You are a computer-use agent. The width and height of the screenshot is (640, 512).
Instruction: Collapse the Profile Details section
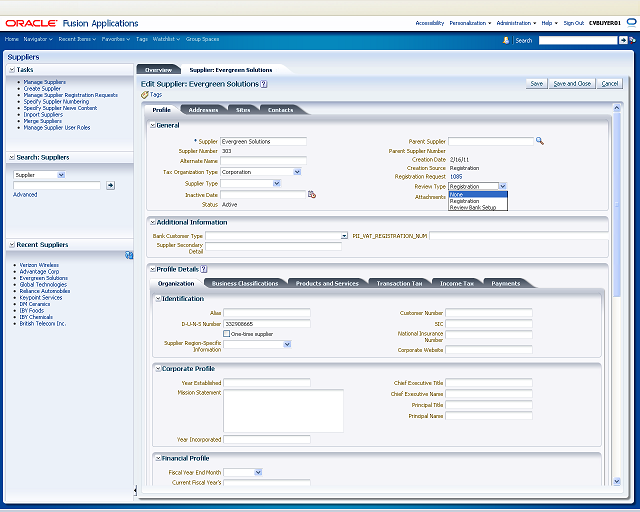coord(153,269)
